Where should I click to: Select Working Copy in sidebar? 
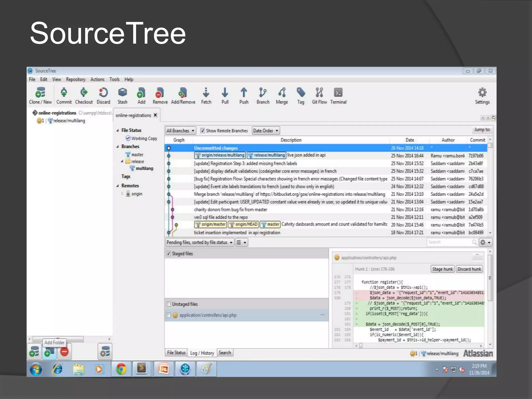coord(141,138)
